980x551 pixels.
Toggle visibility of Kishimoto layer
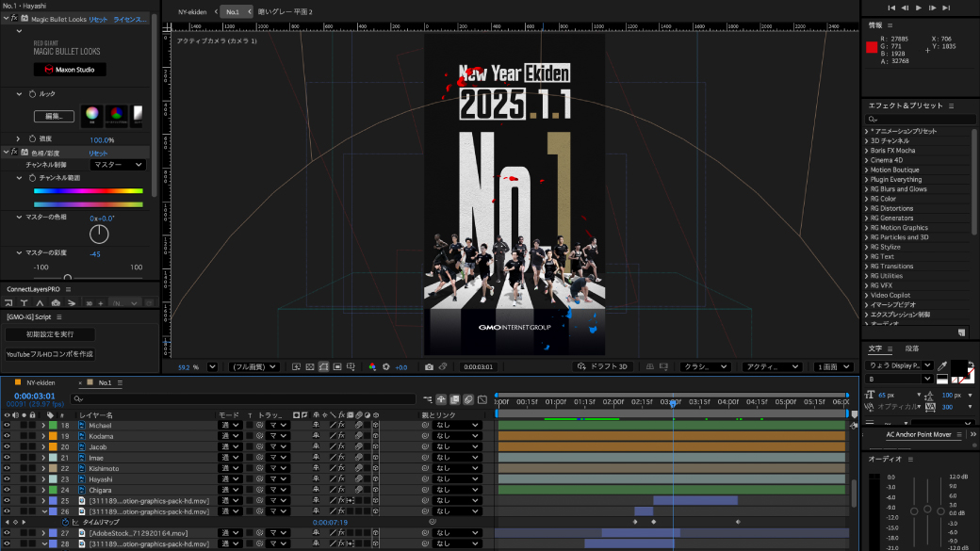coord(7,468)
